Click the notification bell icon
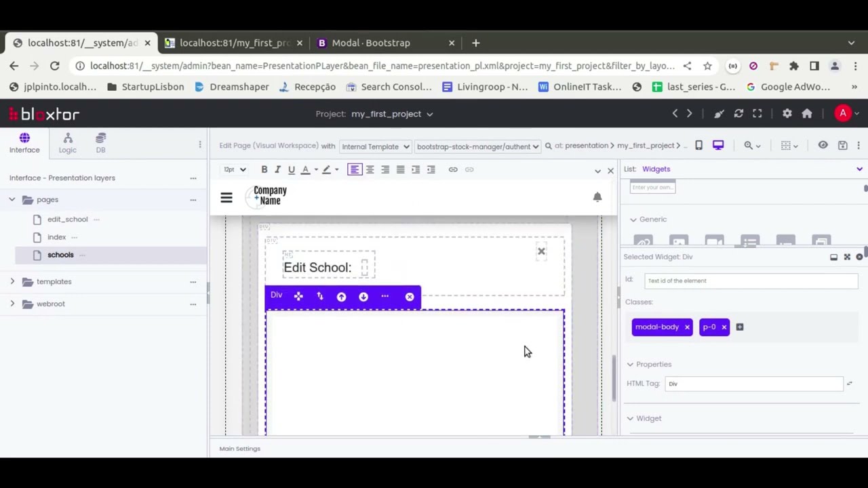The width and height of the screenshot is (868, 488). (597, 197)
